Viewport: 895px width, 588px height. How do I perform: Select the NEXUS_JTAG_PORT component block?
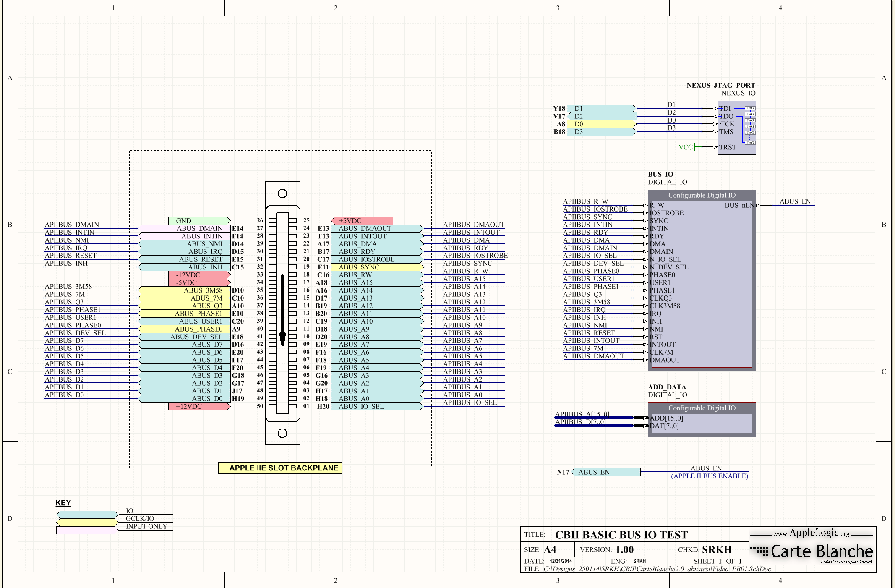(x=736, y=128)
